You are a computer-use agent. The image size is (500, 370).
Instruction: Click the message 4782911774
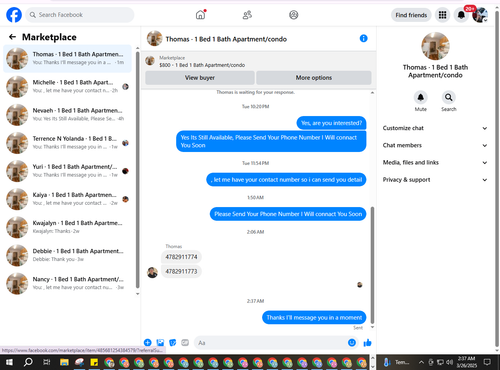click(x=181, y=257)
